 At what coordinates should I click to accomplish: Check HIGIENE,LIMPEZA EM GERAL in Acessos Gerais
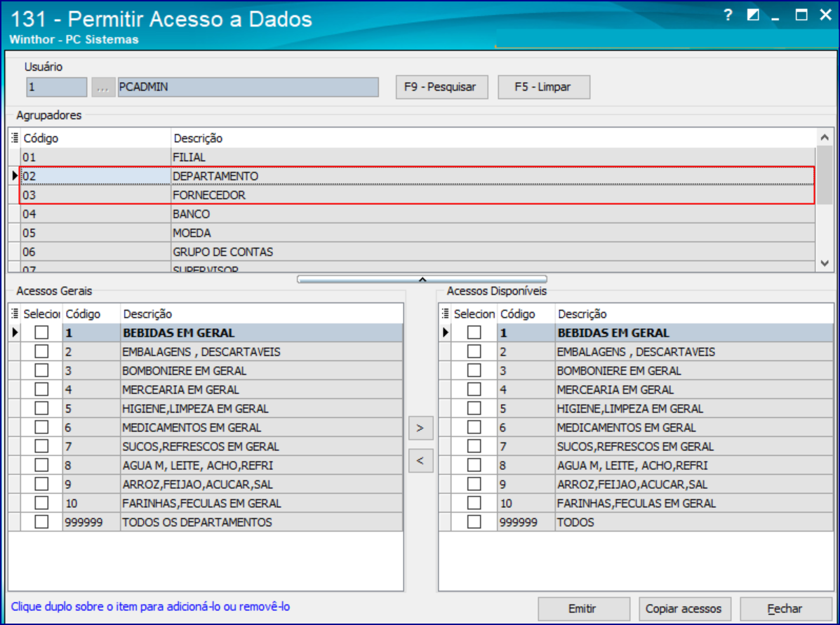pyautogui.click(x=41, y=409)
